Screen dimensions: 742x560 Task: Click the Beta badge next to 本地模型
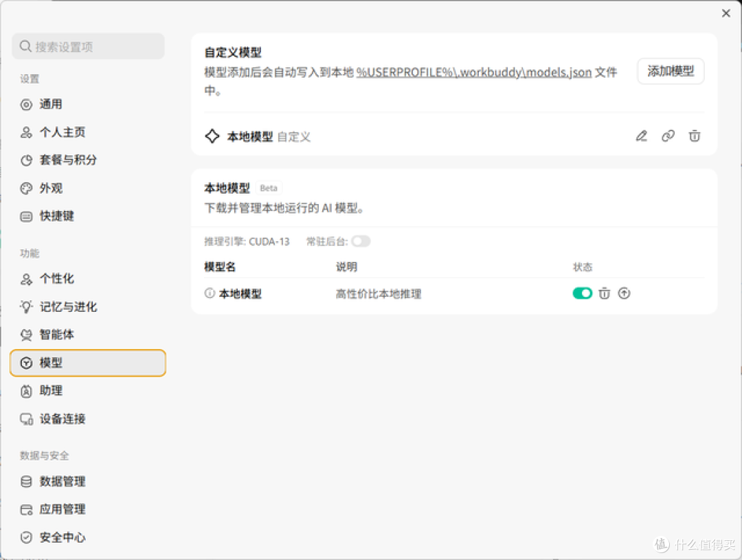tap(269, 188)
